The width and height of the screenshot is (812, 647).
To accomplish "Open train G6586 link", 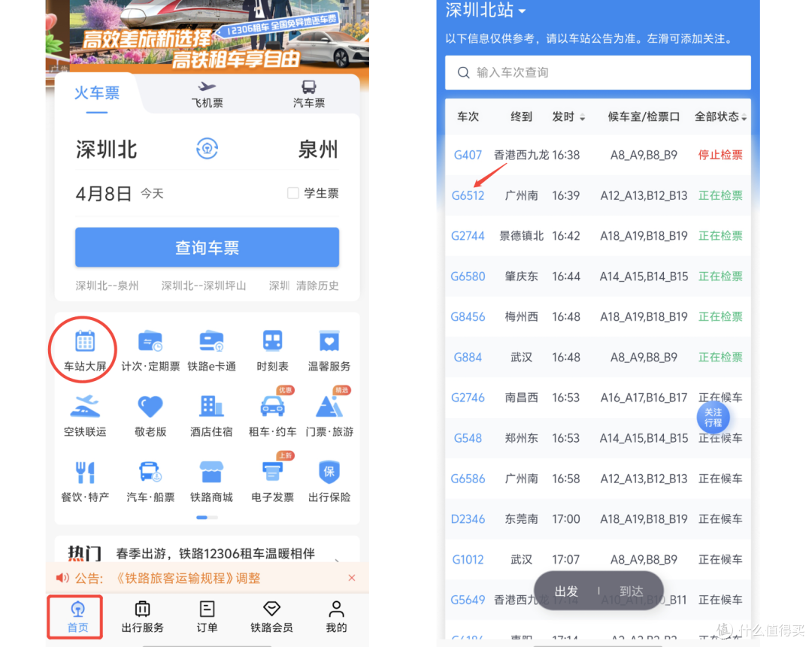I will [x=468, y=479].
